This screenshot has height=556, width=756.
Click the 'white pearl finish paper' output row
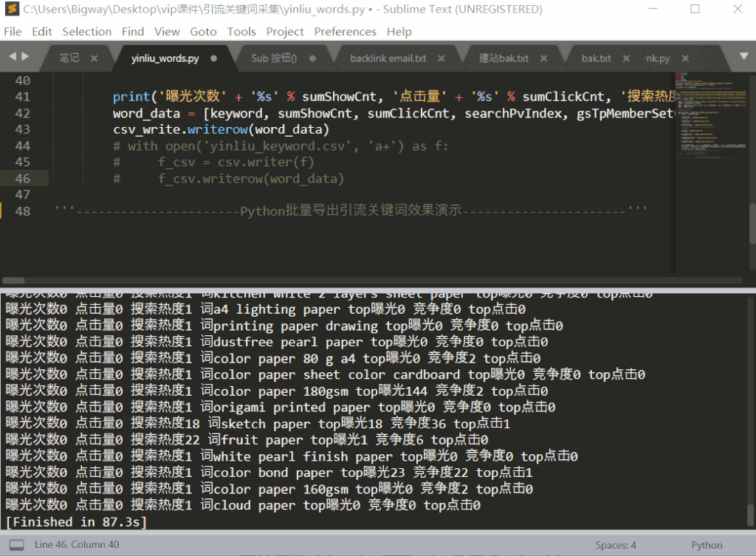click(292, 456)
